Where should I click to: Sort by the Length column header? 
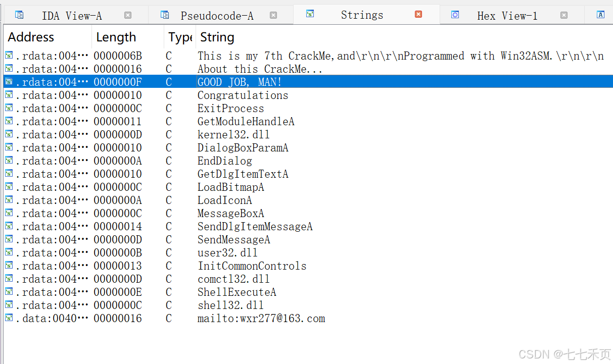[x=116, y=37]
